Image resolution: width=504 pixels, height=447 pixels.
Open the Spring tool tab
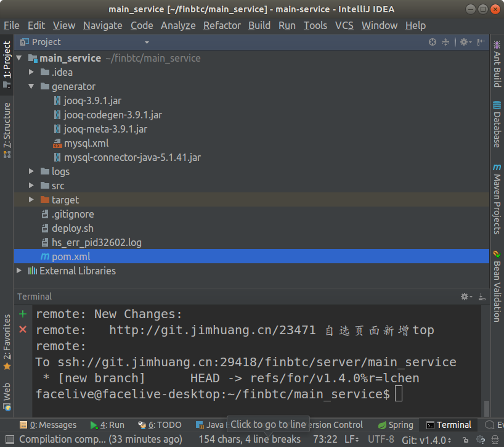(x=396, y=425)
